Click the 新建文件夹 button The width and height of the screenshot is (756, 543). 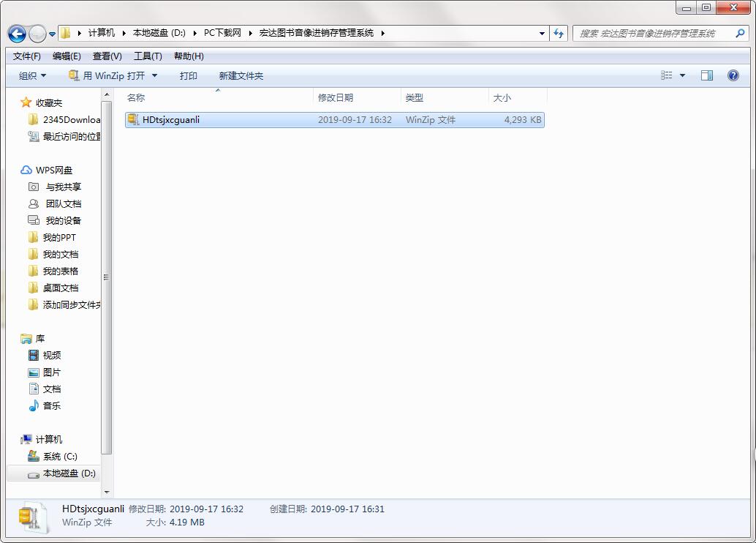click(241, 75)
